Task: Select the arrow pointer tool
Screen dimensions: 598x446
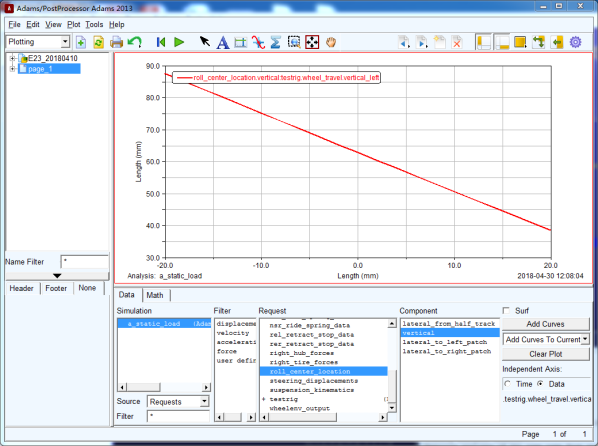Action: pyautogui.click(x=205, y=42)
